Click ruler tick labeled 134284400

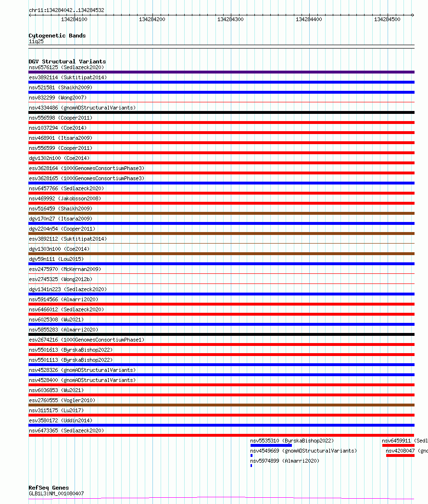coord(309,19)
